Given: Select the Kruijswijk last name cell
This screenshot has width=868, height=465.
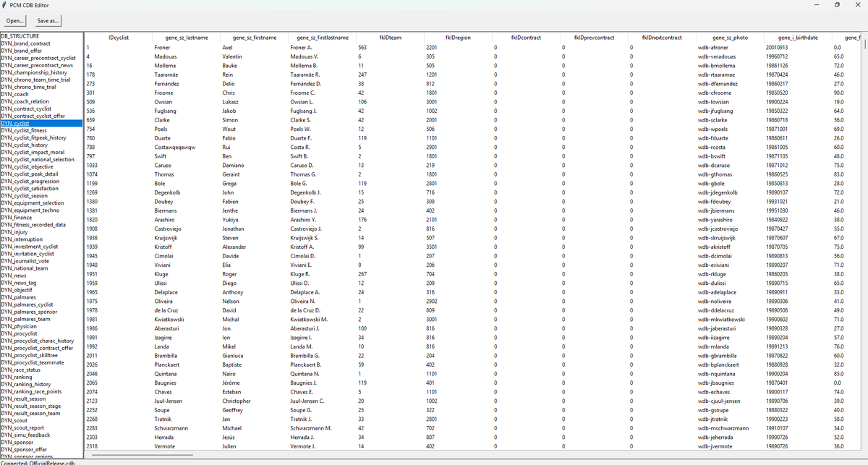Looking at the screenshot, I should tap(168, 237).
